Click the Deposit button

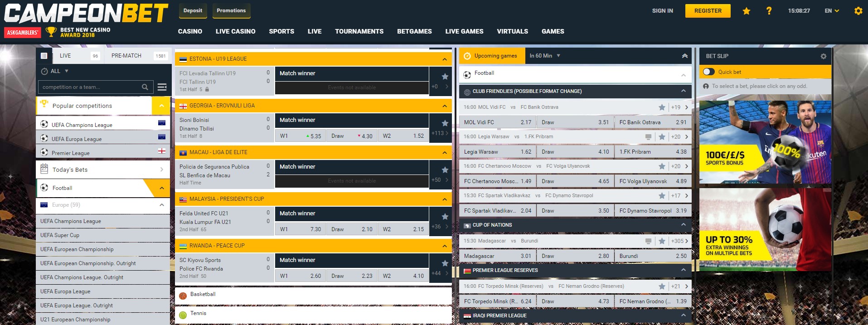193,11
